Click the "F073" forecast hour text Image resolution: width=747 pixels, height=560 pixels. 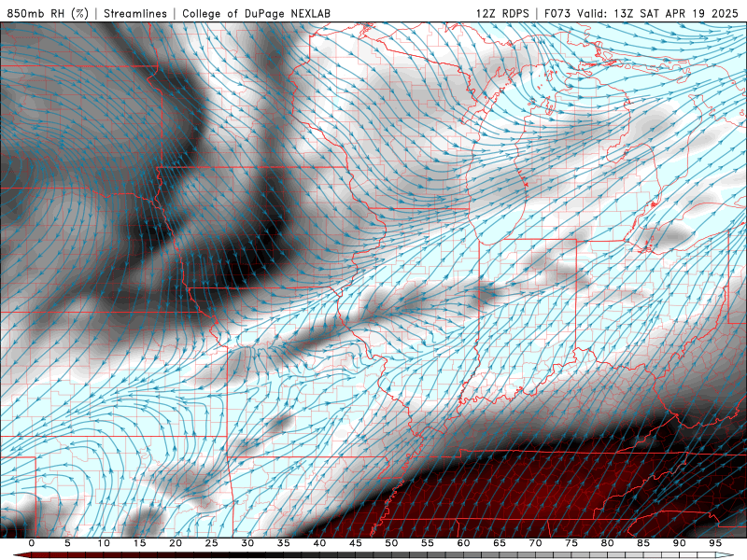point(557,13)
